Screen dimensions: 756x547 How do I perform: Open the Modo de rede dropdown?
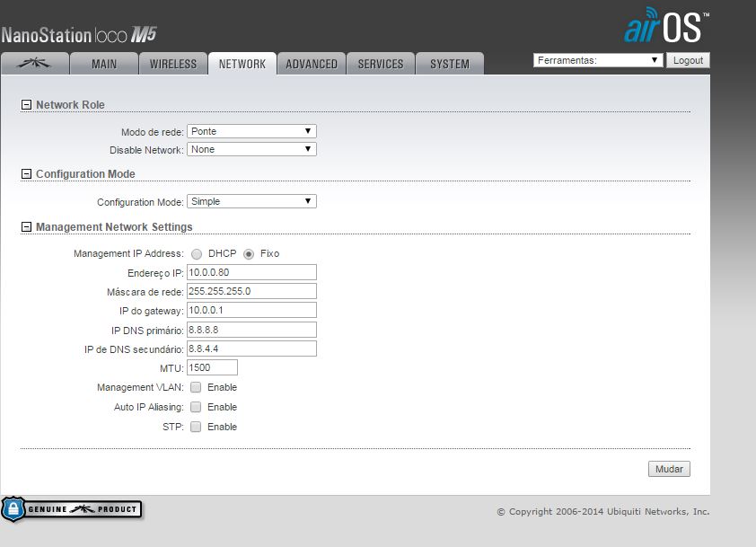tap(251, 131)
